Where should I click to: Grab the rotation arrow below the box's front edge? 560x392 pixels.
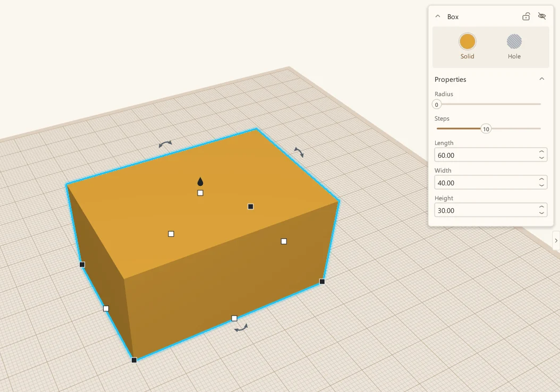(x=241, y=328)
